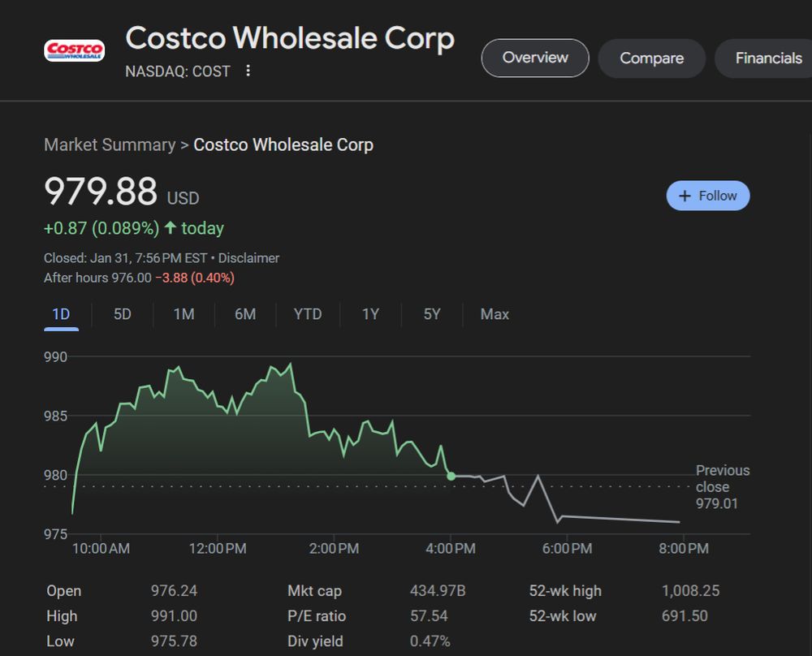Click the 12:00 PM axis label

(x=218, y=549)
